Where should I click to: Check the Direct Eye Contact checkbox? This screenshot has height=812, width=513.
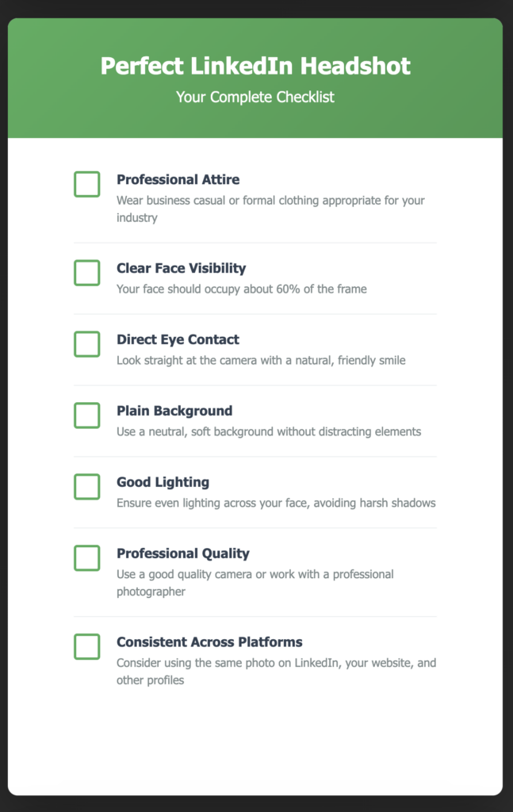click(86, 343)
